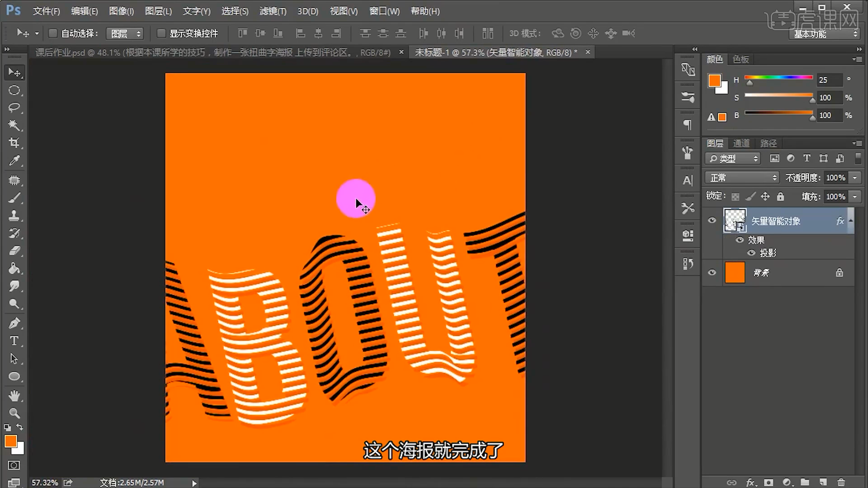Enable the Auto-Select checkbox

[52, 33]
